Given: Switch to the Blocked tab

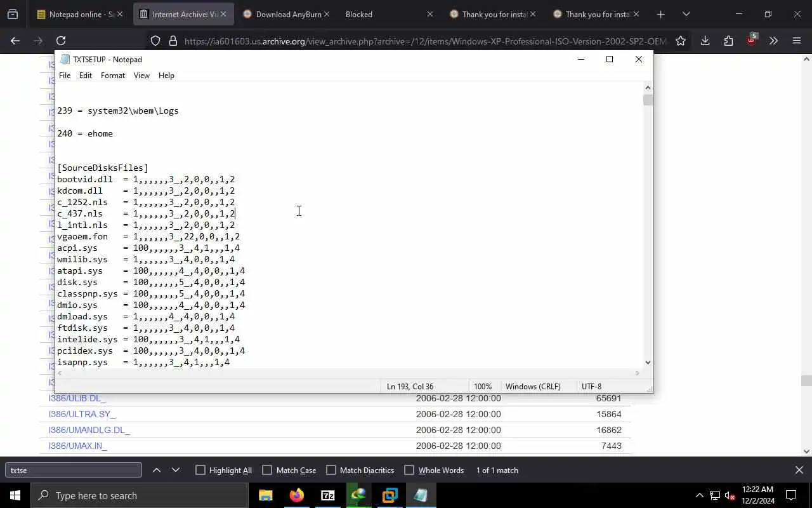Looking at the screenshot, I should [x=387, y=14].
